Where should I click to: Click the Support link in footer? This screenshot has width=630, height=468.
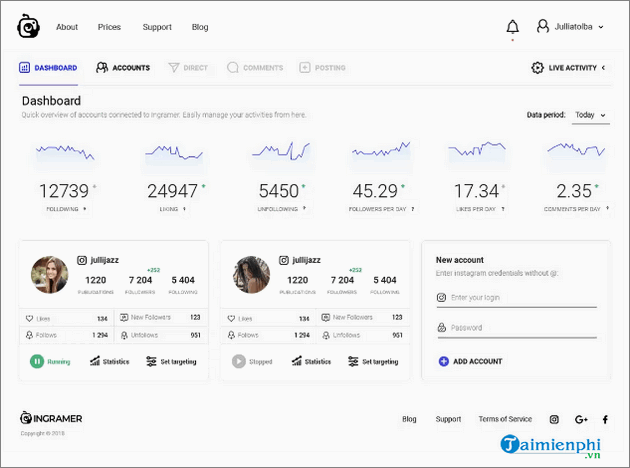[448, 419]
